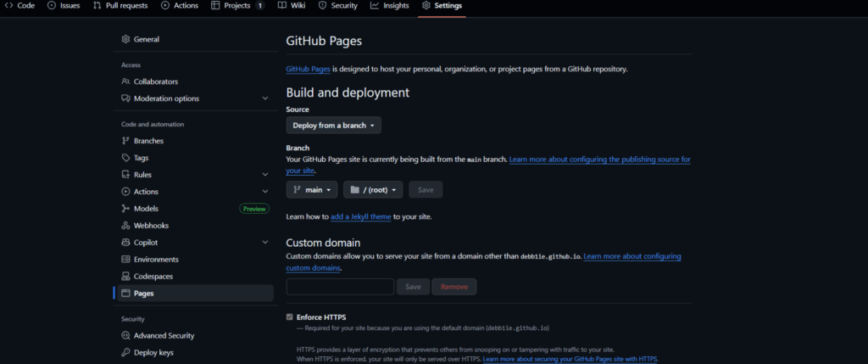Click the Issues circle icon

(x=52, y=6)
